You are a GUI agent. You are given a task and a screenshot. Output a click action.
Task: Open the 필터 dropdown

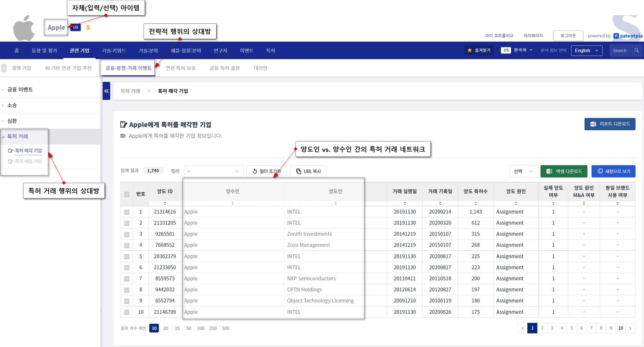213,171
